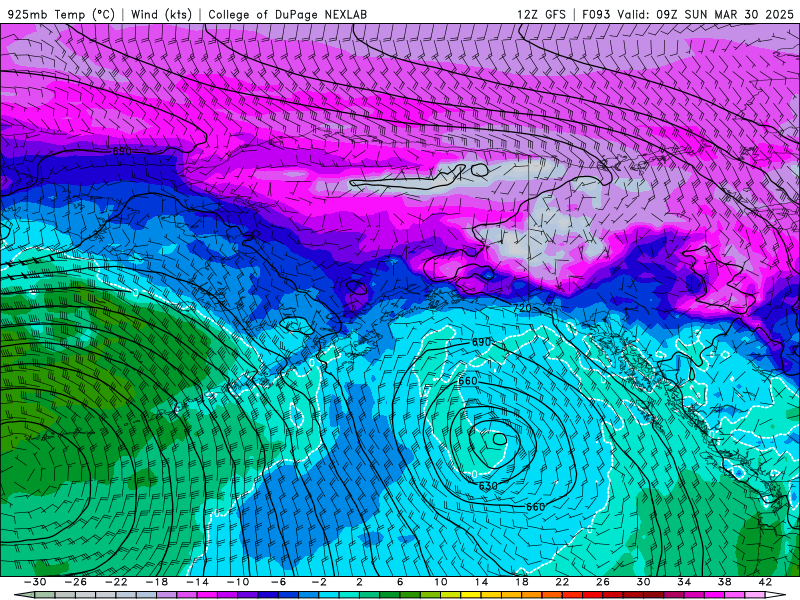The width and height of the screenshot is (800, 600).
Task: Click the 630 contour label near the low center
Action: pos(488,486)
